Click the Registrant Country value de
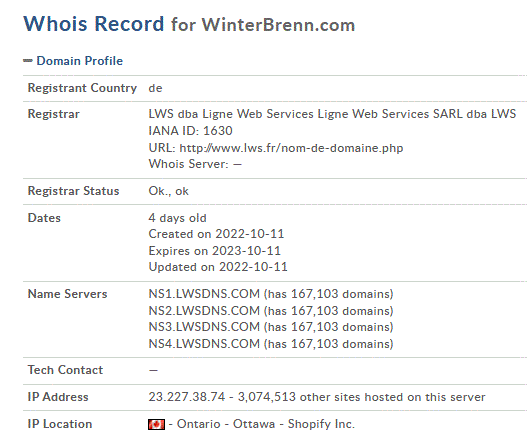The image size is (527, 436). point(155,88)
